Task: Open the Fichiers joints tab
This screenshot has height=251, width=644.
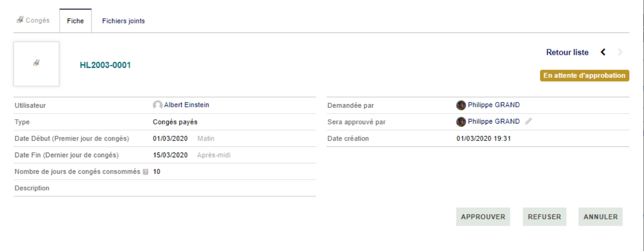Action: [123, 21]
